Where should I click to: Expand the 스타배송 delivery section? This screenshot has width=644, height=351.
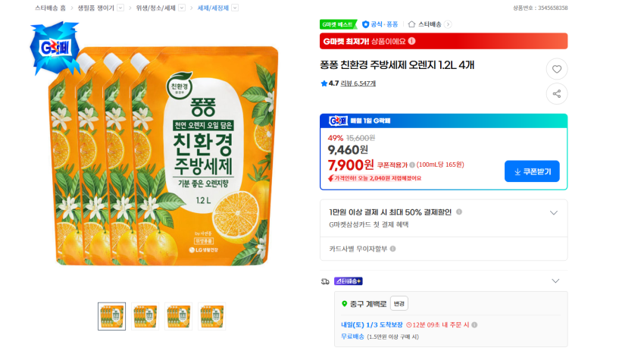coord(555,280)
